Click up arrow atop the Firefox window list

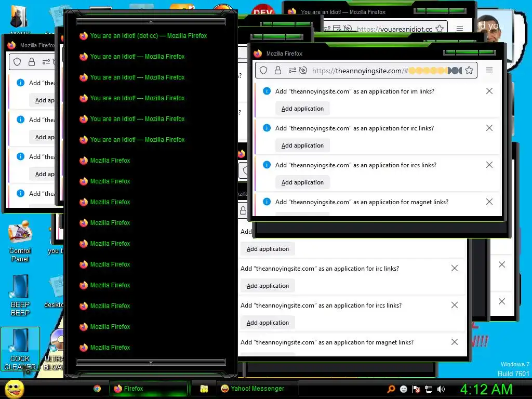tap(151, 21)
